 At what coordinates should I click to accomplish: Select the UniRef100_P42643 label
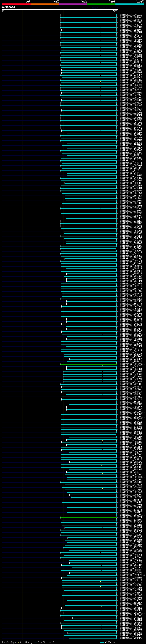131,37
